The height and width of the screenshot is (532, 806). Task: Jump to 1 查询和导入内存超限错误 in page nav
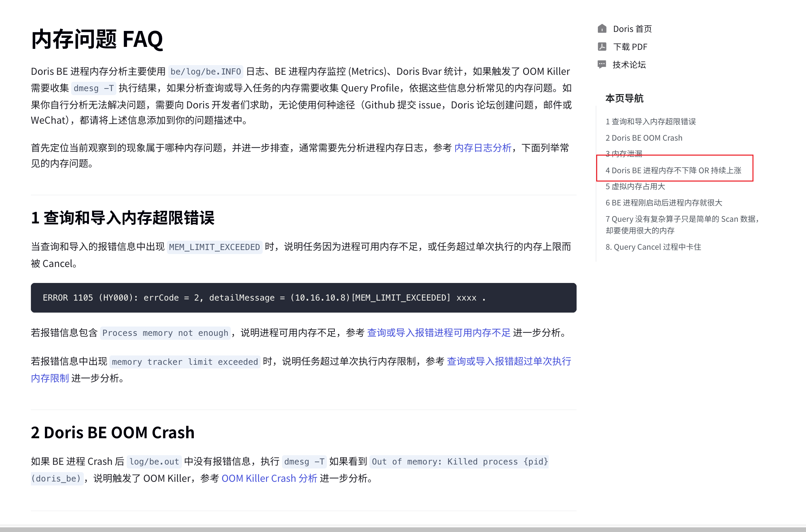pos(651,121)
